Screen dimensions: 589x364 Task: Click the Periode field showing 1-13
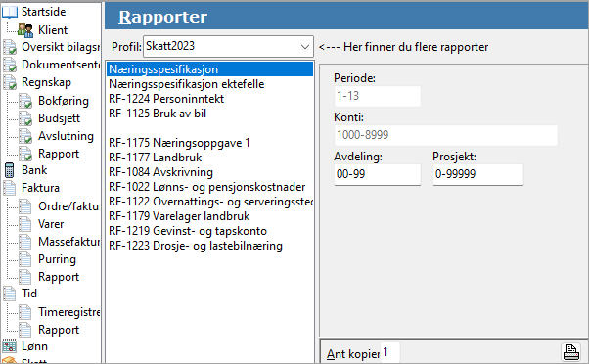(378, 96)
